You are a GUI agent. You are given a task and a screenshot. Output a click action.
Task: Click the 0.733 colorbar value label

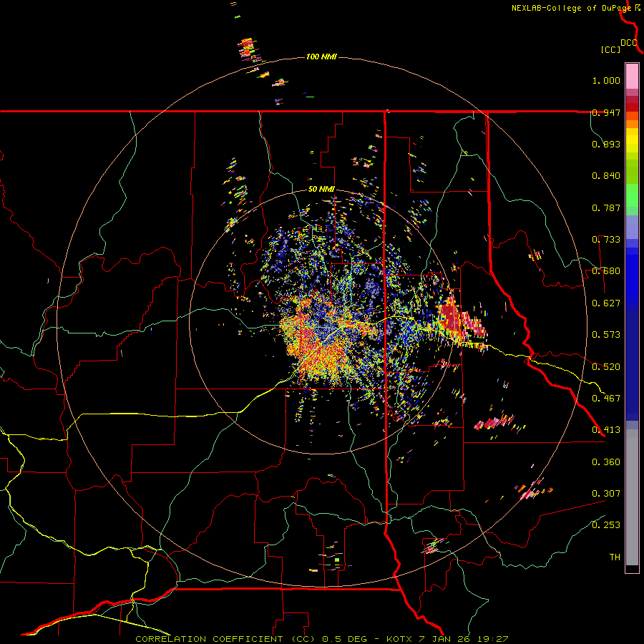[606, 240]
